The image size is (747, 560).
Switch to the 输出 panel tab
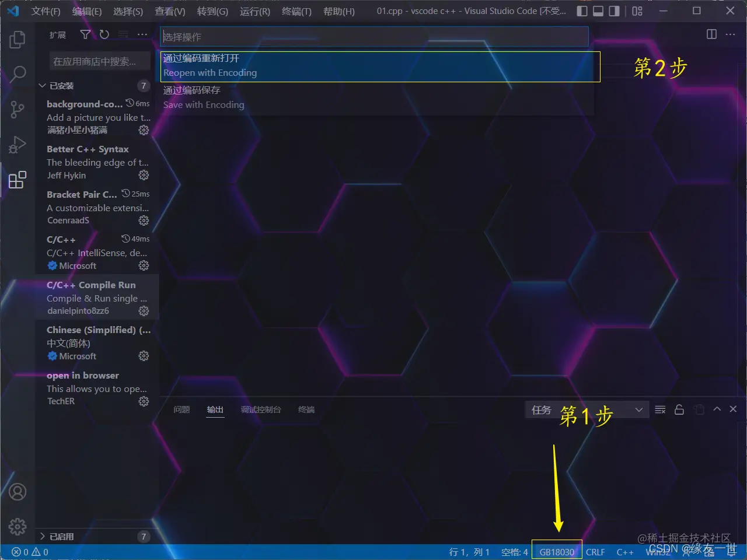[215, 409]
